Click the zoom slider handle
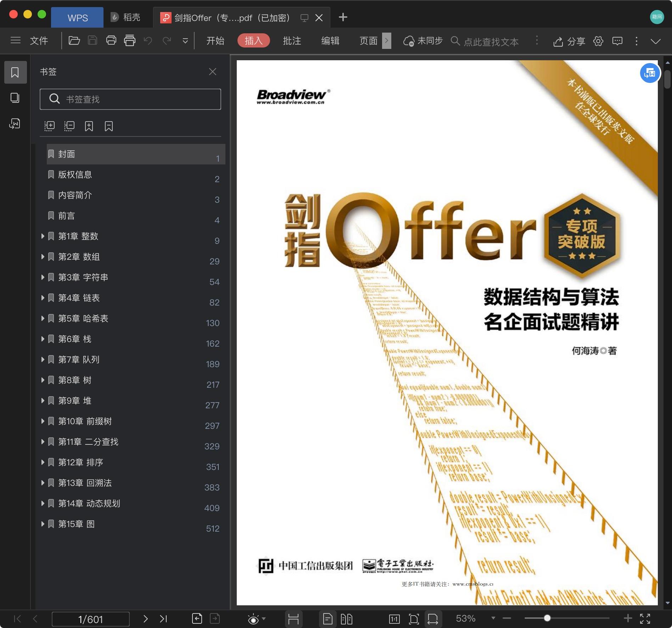 (547, 618)
